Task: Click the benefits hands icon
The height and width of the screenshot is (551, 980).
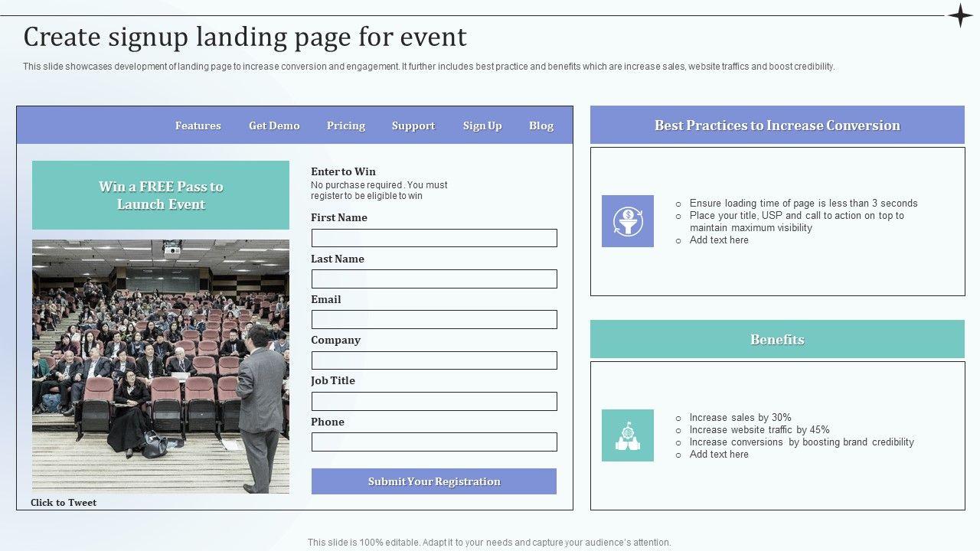Action: (628, 435)
